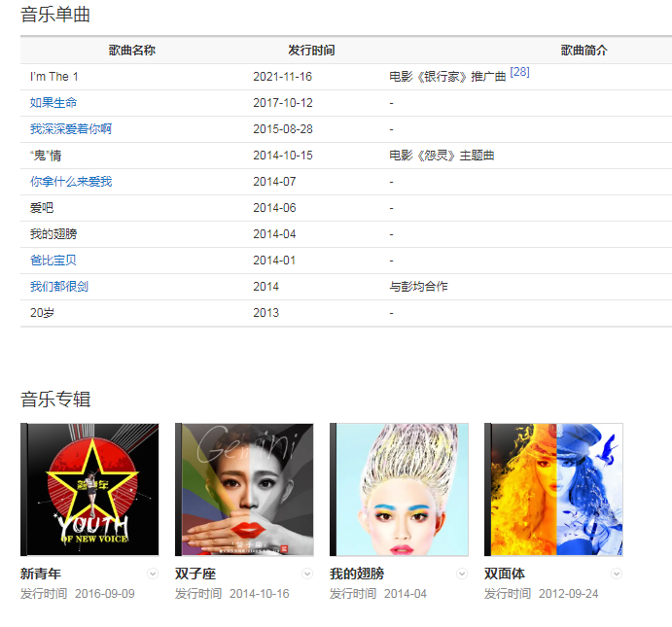
Task: Expand dropdown arrow next to 双面体 album
Action: [616, 574]
